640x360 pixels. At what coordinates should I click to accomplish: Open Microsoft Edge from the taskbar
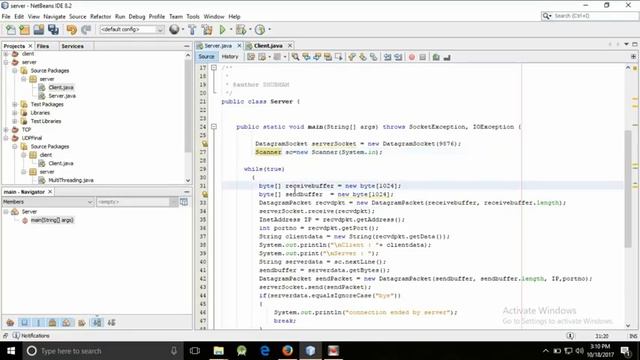264,351
